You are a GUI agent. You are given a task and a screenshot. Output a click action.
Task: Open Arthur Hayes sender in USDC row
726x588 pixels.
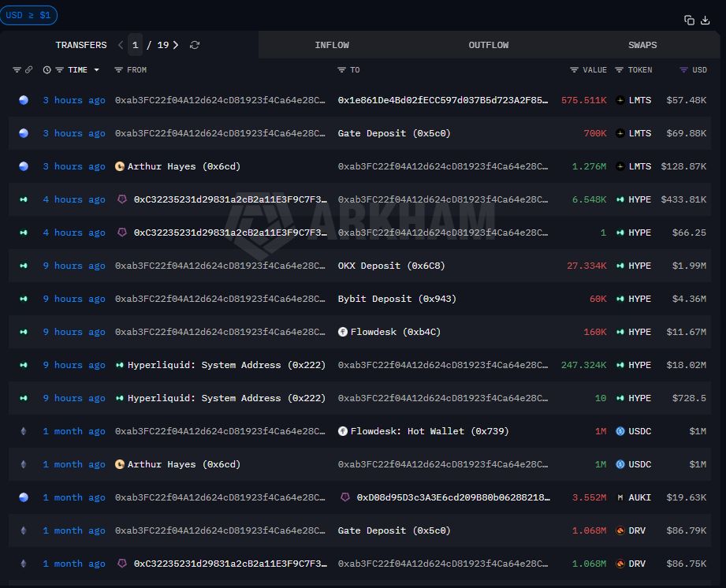point(184,464)
